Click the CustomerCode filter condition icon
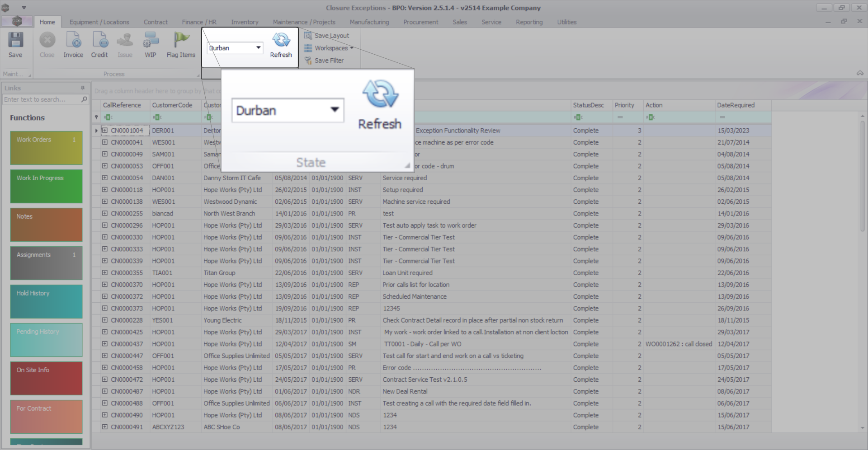868x450 pixels. click(x=157, y=117)
